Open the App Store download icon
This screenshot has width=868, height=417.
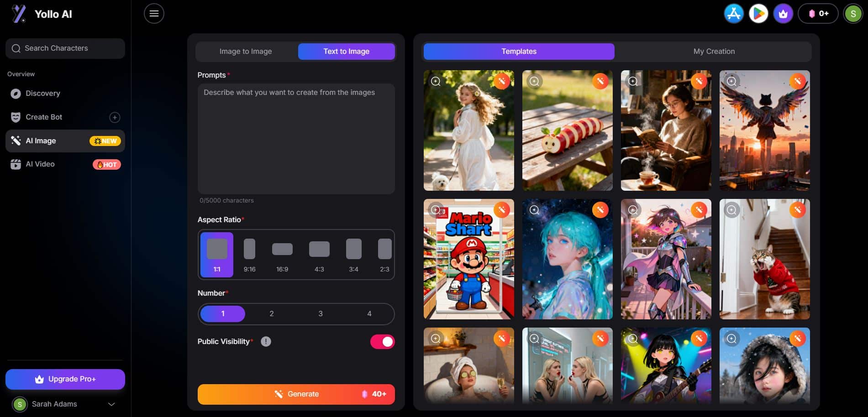click(734, 14)
